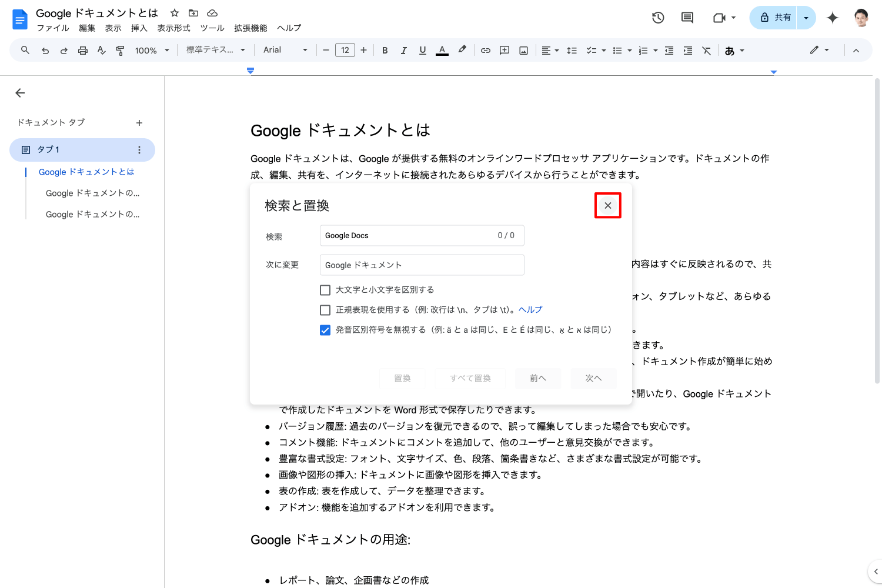Enable 大文字と小文字を区別する checkbox
882x588 pixels.
[x=325, y=290]
